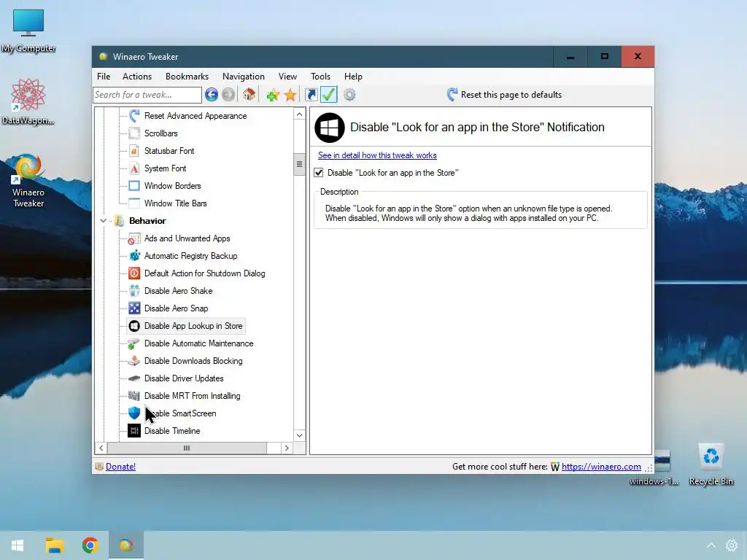The image size is (747, 560).
Task: Click the tree vertical scrollbar thumb
Action: coord(299,165)
